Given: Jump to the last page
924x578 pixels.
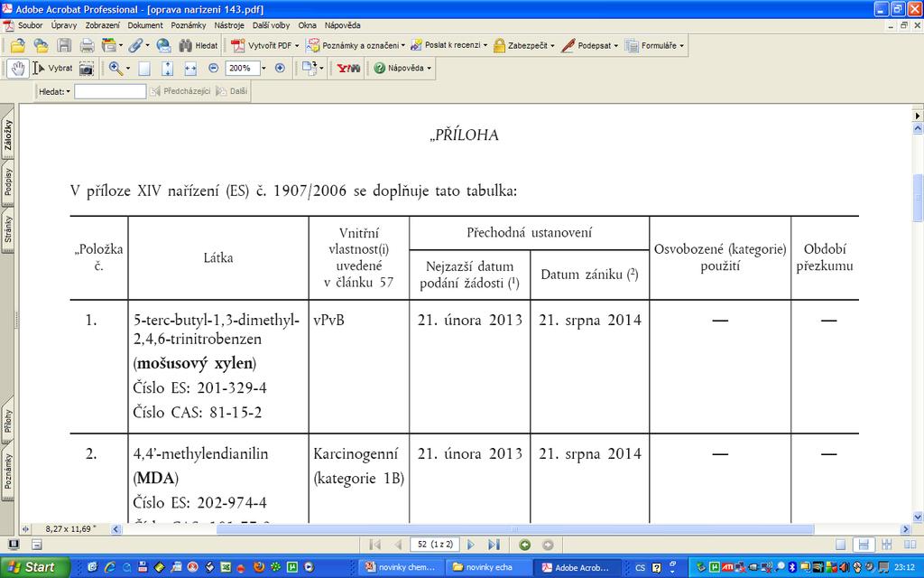Looking at the screenshot, I should pyautogui.click(x=494, y=545).
